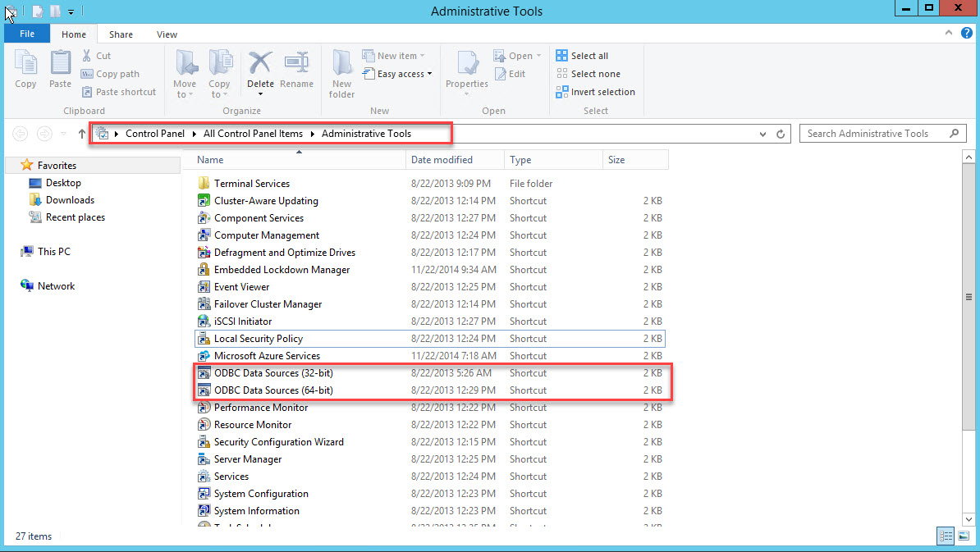Click the New folder icon
The height and width of the screenshot is (552, 980).
[342, 63]
